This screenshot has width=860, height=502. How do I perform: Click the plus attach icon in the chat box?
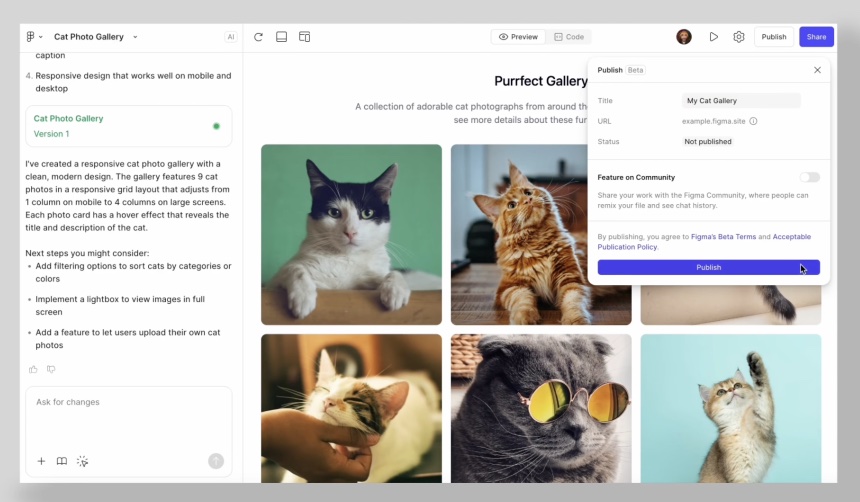[x=41, y=461]
